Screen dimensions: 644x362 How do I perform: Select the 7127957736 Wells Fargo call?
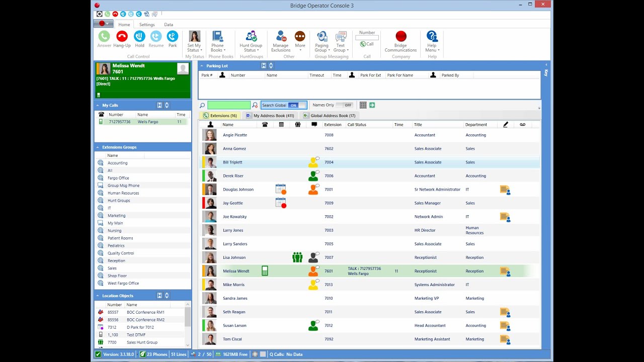pos(143,122)
